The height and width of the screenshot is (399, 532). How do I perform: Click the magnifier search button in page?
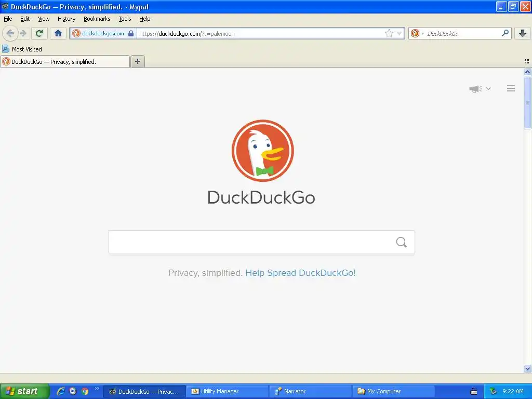402,242
